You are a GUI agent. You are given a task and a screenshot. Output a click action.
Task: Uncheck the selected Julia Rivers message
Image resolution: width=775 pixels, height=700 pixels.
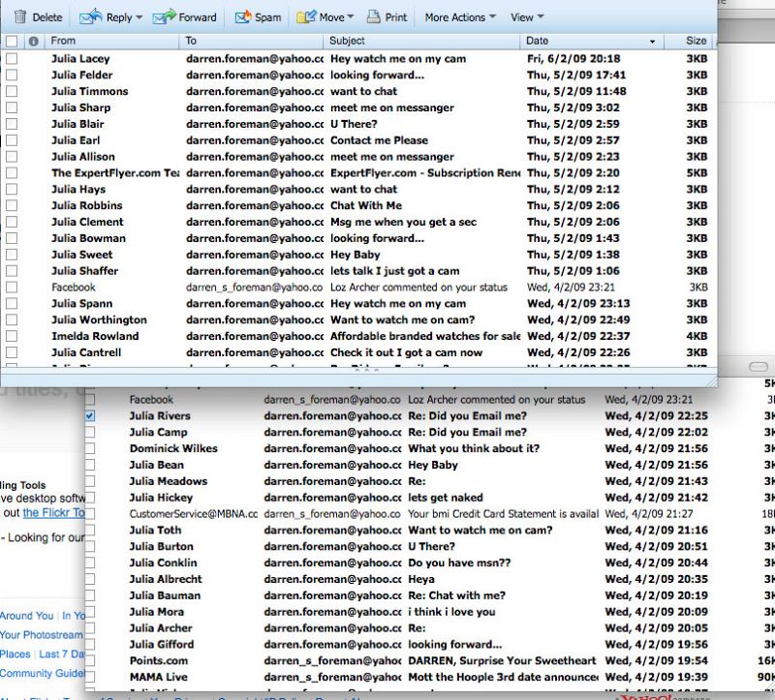click(90, 416)
